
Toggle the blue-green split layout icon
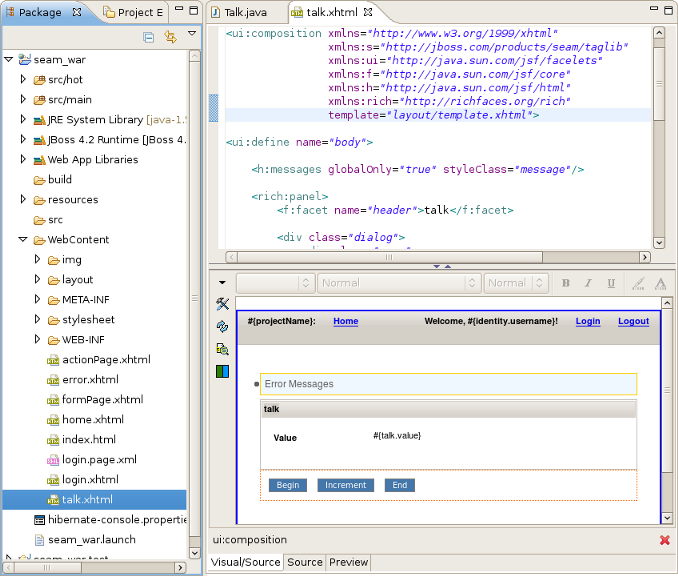click(x=222, y=371)
